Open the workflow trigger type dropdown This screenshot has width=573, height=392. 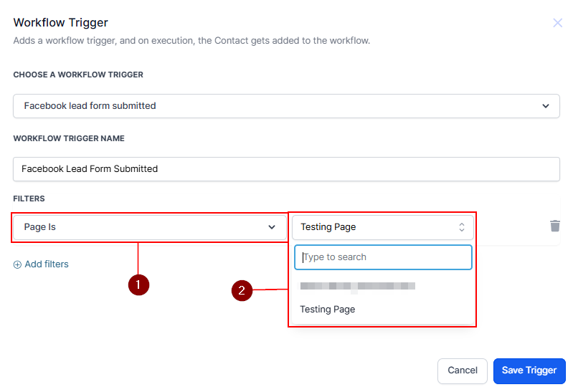(x=286, y=106)
